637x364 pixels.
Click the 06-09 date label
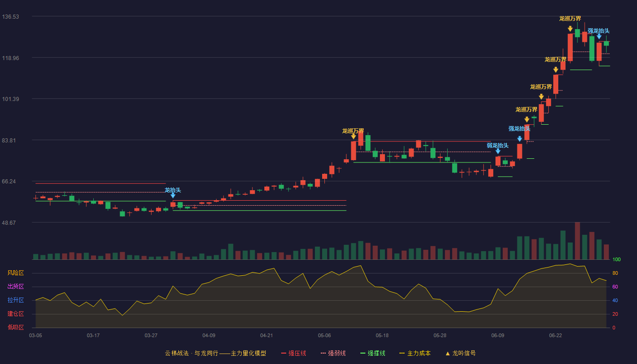(498, 335)
